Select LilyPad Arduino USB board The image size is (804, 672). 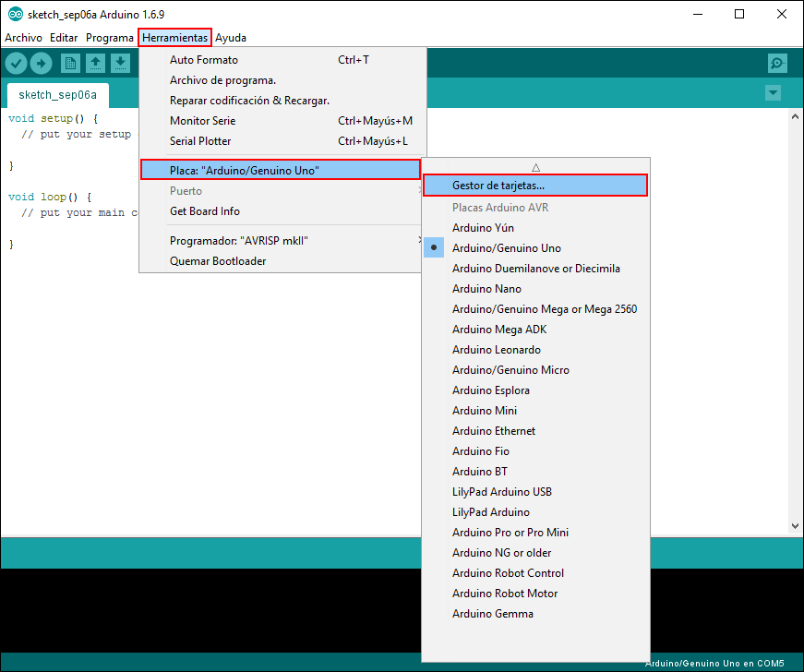[536, 492]
